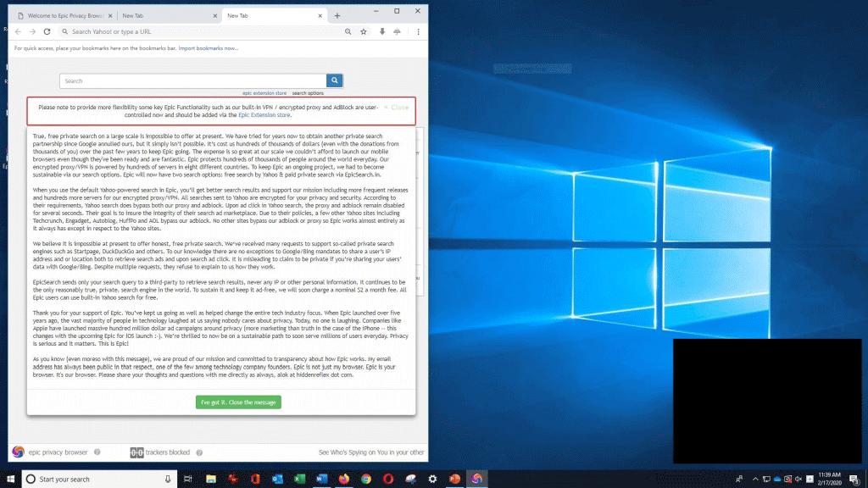
Task: Open the Epic Extension store link in notice
Action: coord(264,115)
